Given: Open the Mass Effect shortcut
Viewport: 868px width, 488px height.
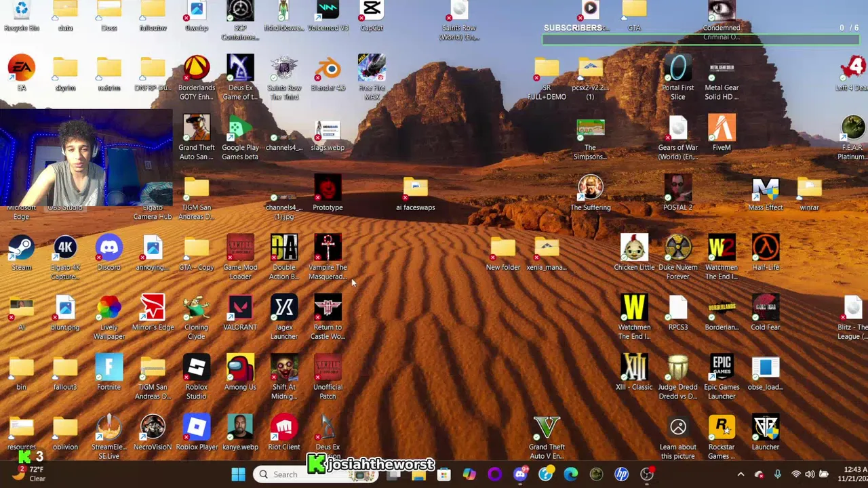Looking at the screenshot, I should (x=766, y=193).
